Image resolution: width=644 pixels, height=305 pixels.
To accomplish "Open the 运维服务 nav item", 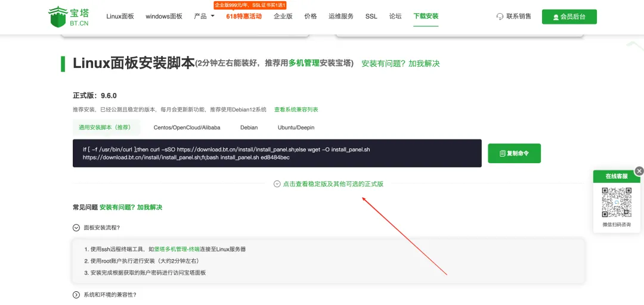I will point(341,17).
